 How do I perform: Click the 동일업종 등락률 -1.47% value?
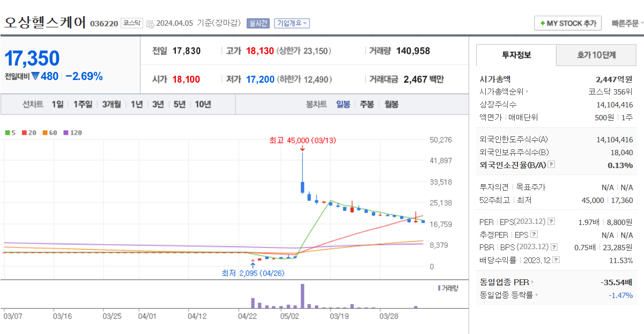click(x=621, y=295)
